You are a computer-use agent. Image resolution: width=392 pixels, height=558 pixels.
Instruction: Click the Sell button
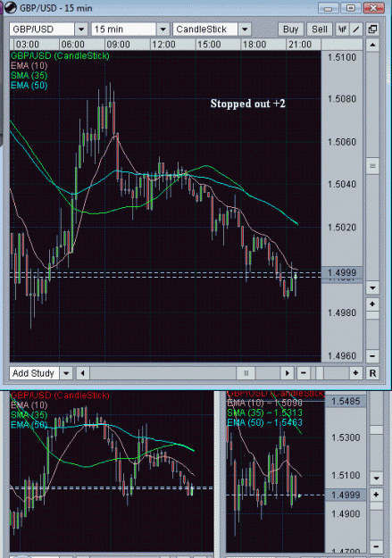[x=320, y=29]
